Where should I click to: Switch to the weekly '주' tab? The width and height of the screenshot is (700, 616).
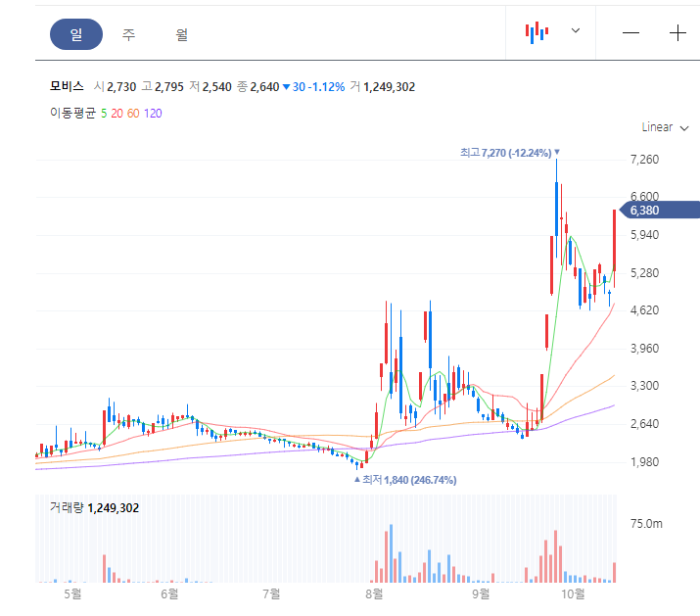click(x=128, y=34)
